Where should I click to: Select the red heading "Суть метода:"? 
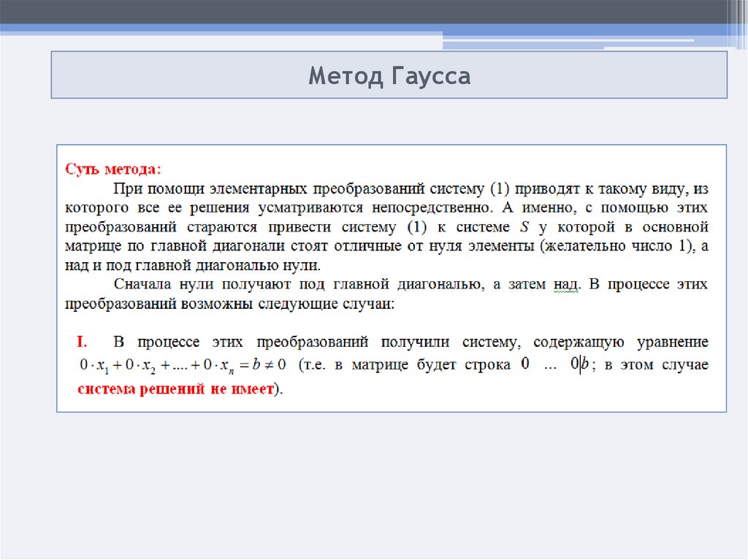tap(113, 169)
